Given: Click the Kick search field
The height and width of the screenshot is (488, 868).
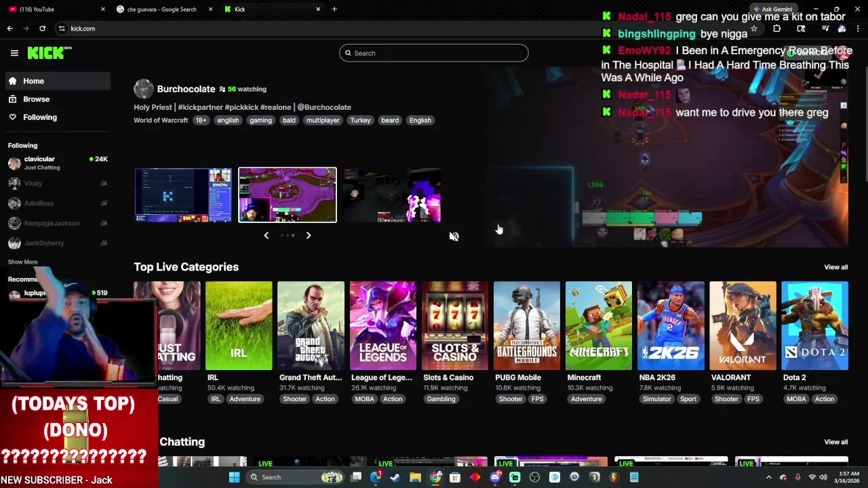Looking at the screenshot, I should pyautogui.click(x=434, y=53).
